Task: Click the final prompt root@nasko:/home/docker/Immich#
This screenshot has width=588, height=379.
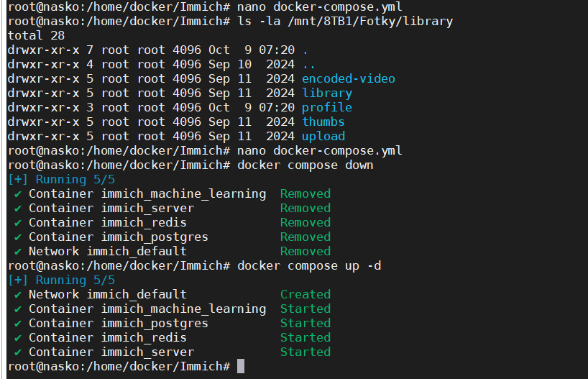Action: tap(119, 366)
